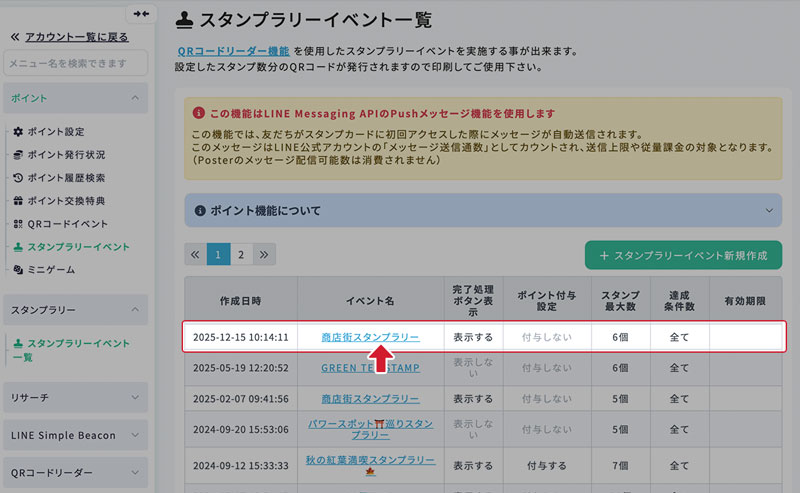This screenshot has width=800, height=493.
Task: Expand the LINE Simple Beacon section
Action: [x=134, y=435]
